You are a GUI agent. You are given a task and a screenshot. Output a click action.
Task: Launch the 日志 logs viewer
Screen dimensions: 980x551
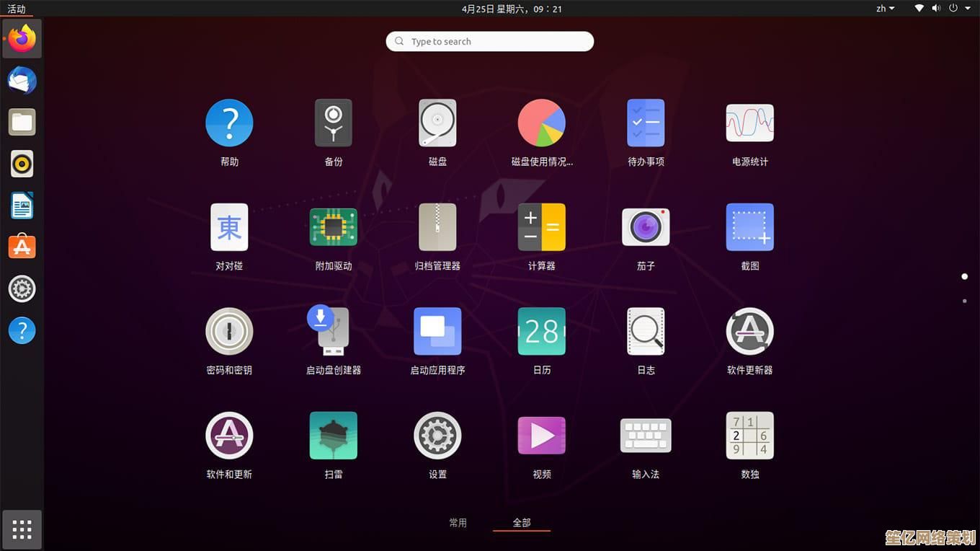646,332
